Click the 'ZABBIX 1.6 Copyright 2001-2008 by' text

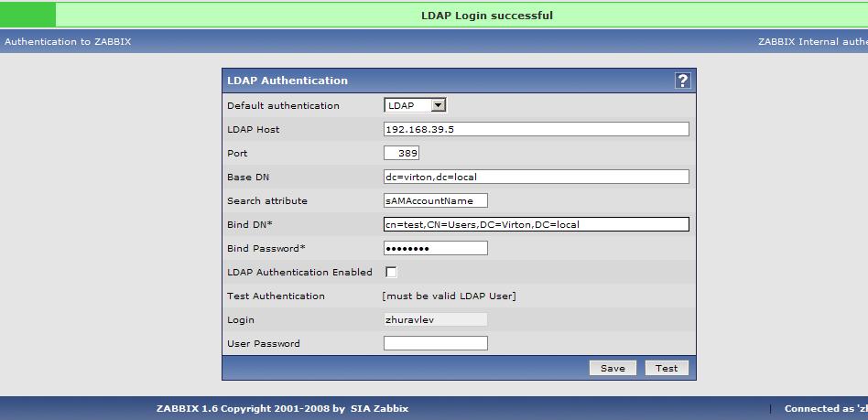tap(251, 409)
